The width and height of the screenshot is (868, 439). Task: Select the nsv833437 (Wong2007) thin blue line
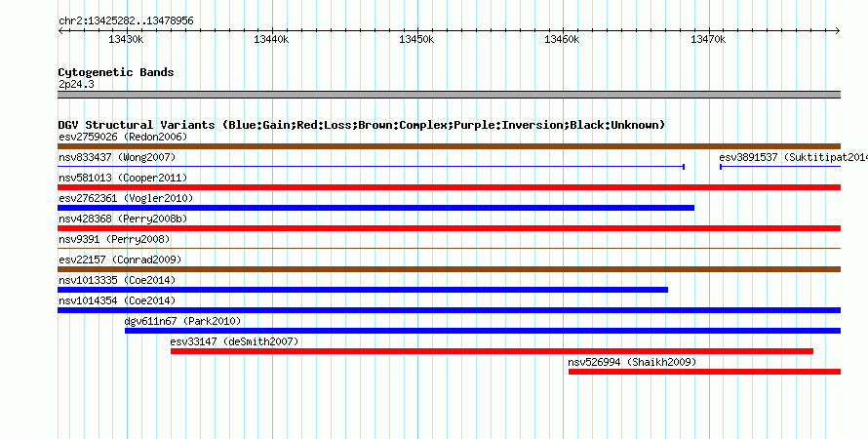click(x=372, y=167)
